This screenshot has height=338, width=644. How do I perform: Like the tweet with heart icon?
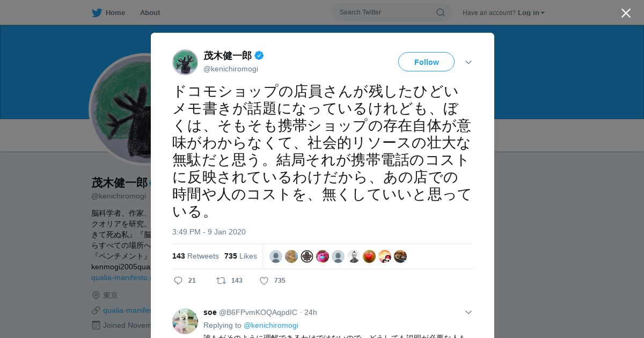click(x=264, y=281)
